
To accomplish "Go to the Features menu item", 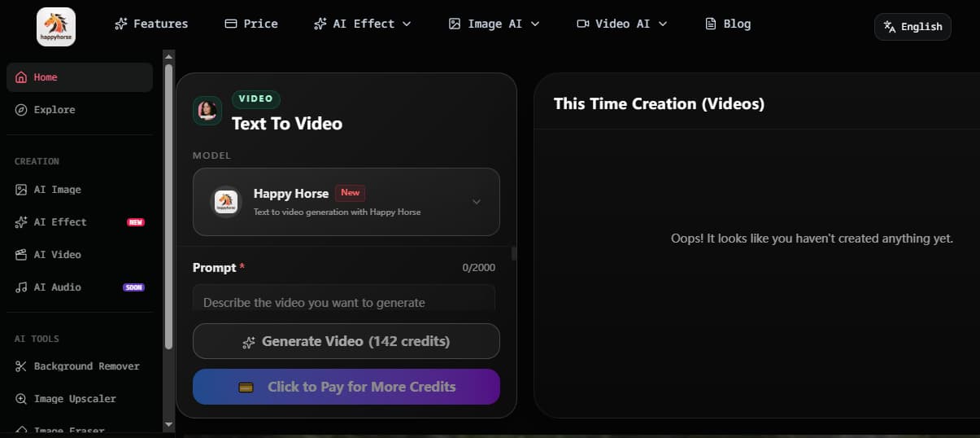I will point(151,24).
